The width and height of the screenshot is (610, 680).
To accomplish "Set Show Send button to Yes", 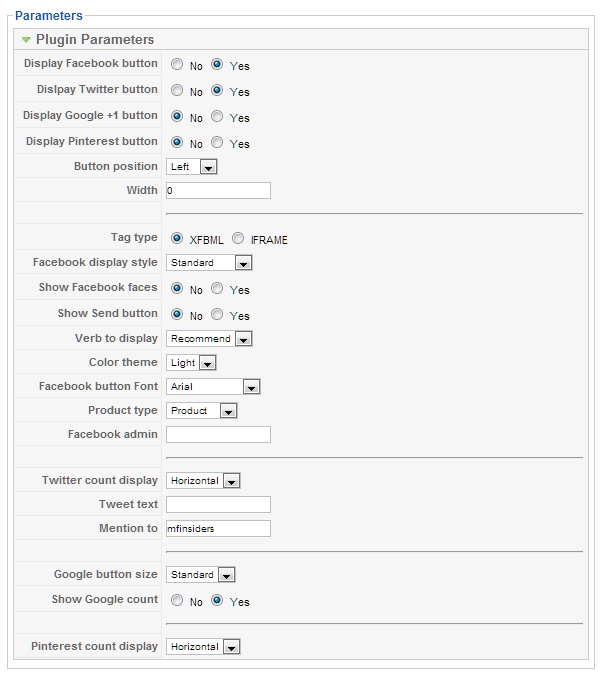I will [x=217, y=315].
